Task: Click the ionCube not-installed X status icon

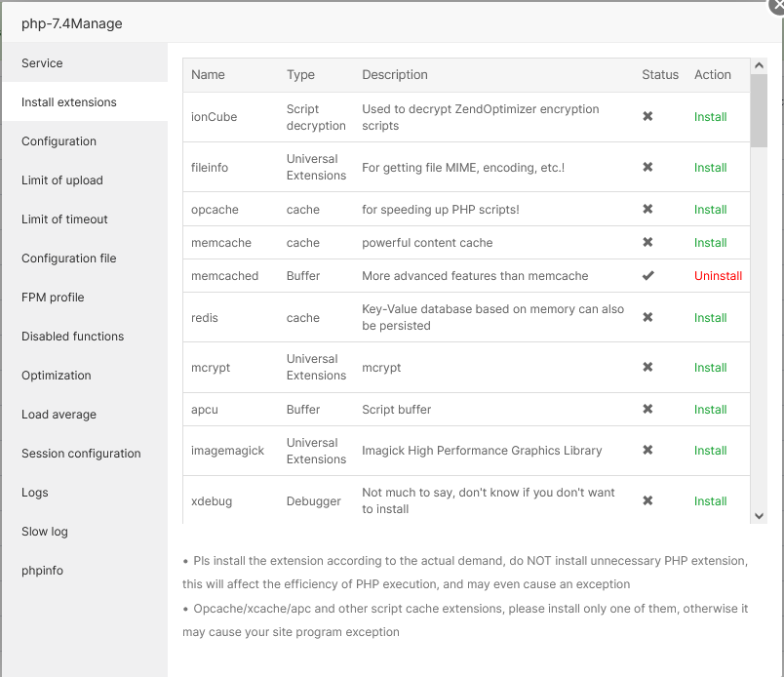Action: 647,117
